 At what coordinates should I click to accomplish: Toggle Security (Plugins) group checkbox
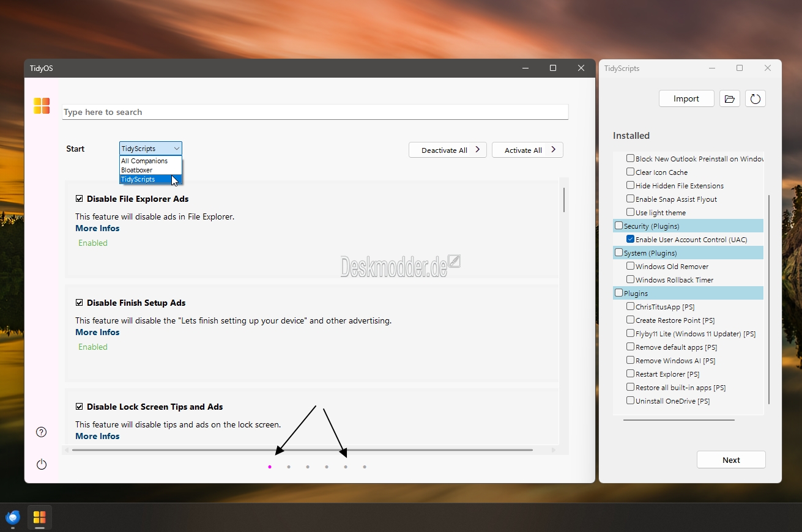pos(618,226)
